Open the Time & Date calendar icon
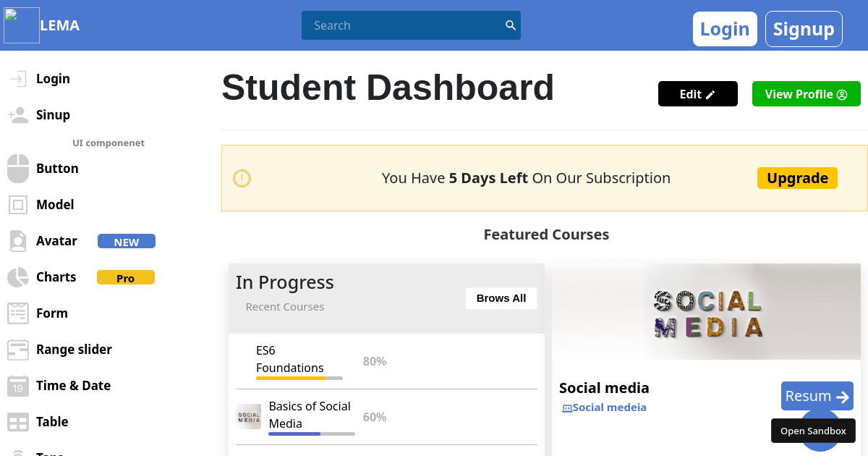Viewport: 868px width, 456px height. pos(17,385)
